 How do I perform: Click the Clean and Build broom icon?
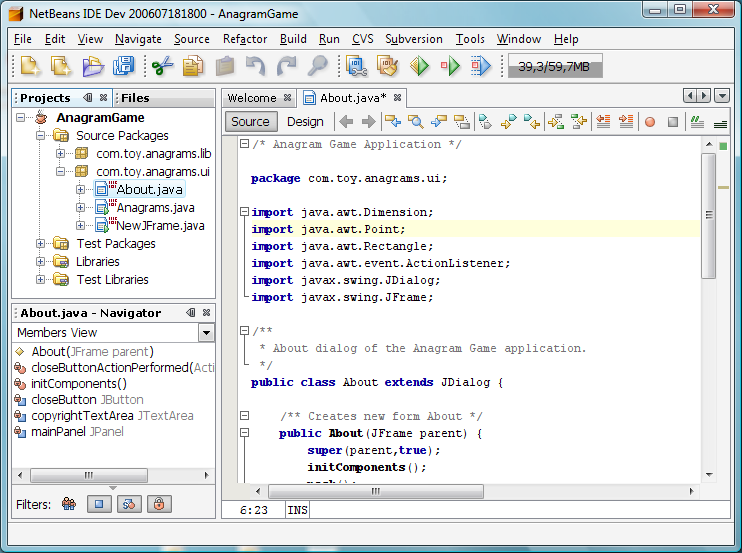coord(388,66)
